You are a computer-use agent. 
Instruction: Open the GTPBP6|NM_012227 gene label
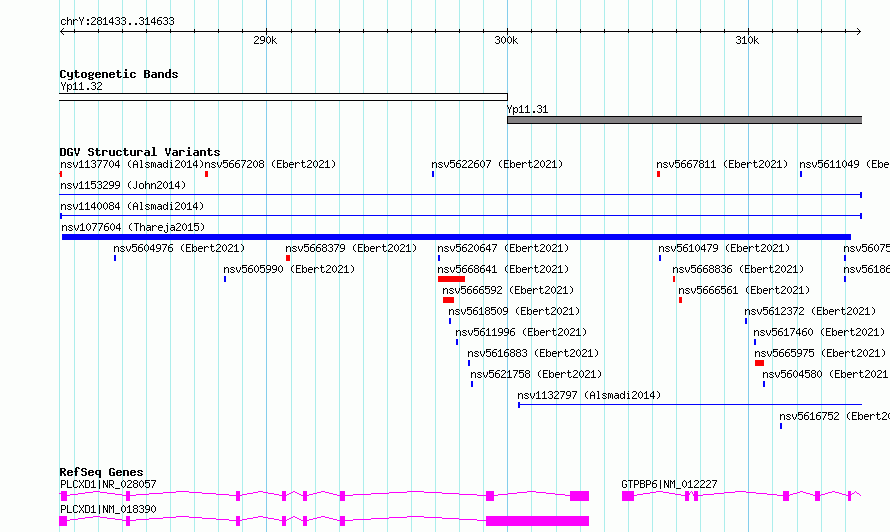669,485
